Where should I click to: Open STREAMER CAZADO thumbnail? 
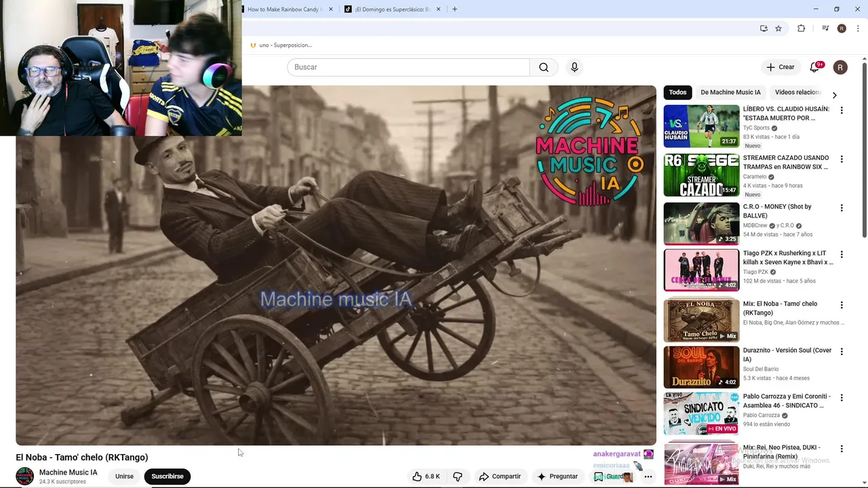(x=701, y=175)
